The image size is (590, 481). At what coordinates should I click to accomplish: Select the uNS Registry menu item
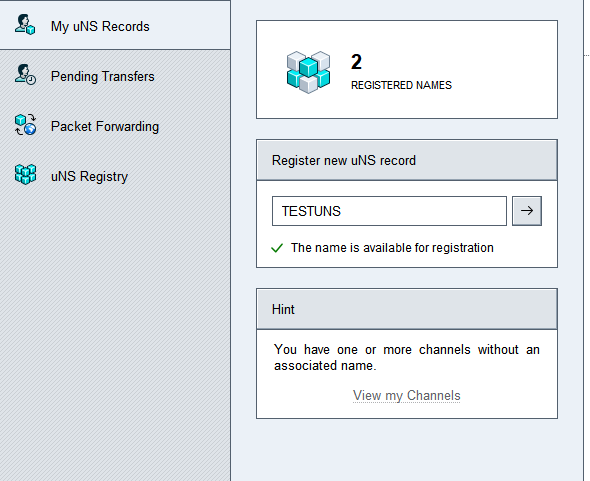[115, 176]
